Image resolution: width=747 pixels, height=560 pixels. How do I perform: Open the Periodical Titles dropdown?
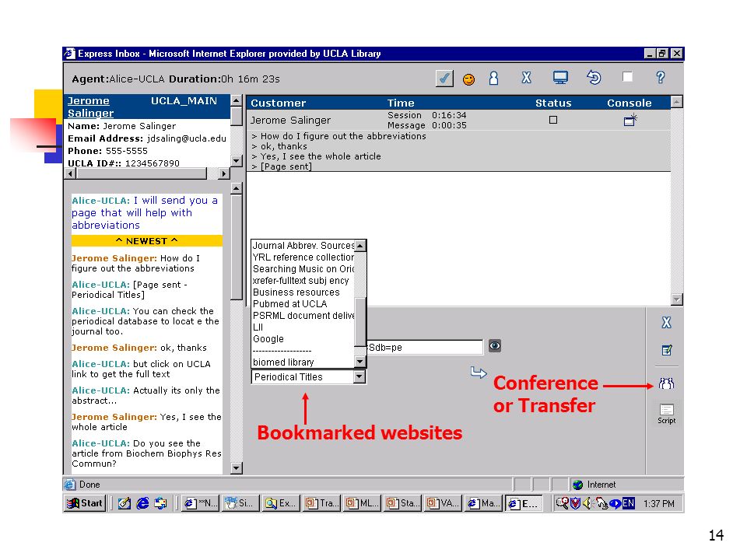(359, 376)
